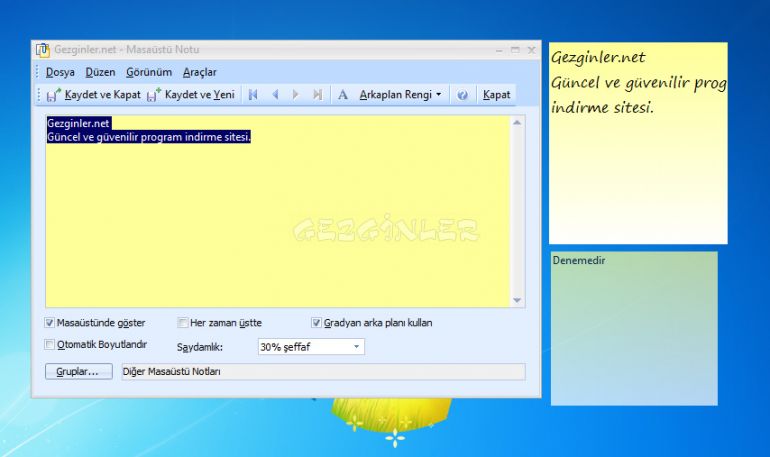Click the Kaydet ve Kapat save icon
The height and width of the screenshot is (457, 770).
coord(54,95)
